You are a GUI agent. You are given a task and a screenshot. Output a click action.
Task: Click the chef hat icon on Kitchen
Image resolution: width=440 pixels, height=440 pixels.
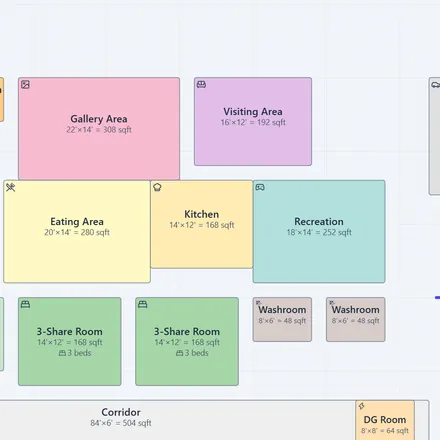(157, 187)
